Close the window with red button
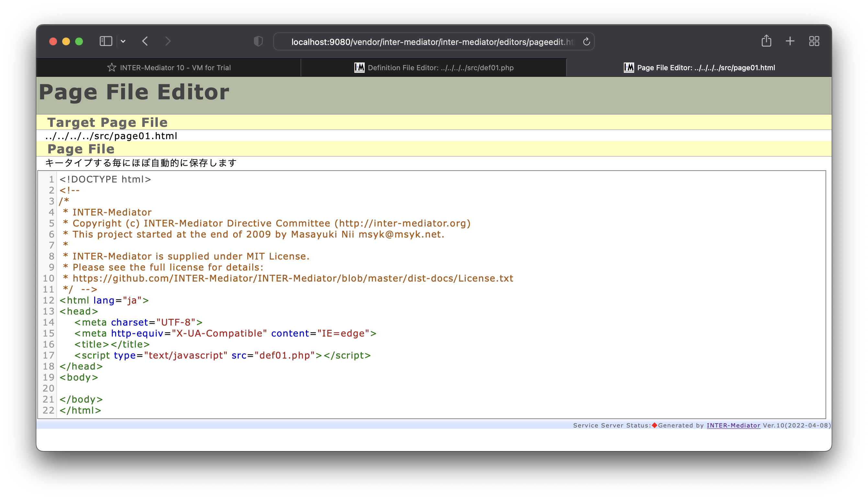This screenshot has height=499, width=868. pos(53,41)
